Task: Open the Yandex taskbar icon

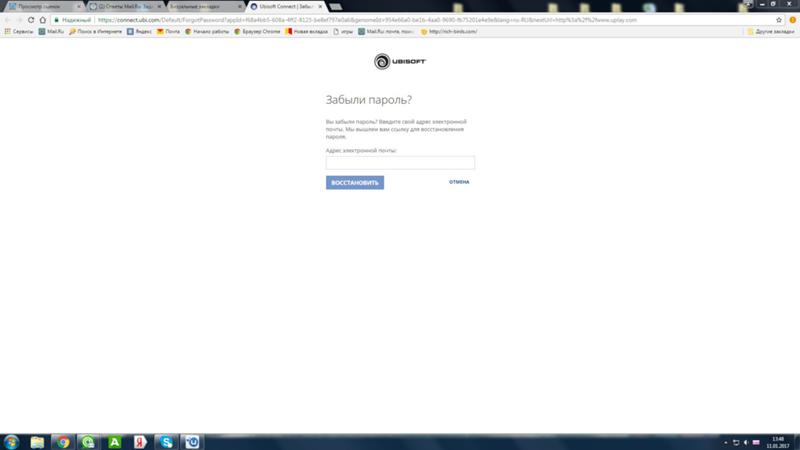Action: pos(140,442)
